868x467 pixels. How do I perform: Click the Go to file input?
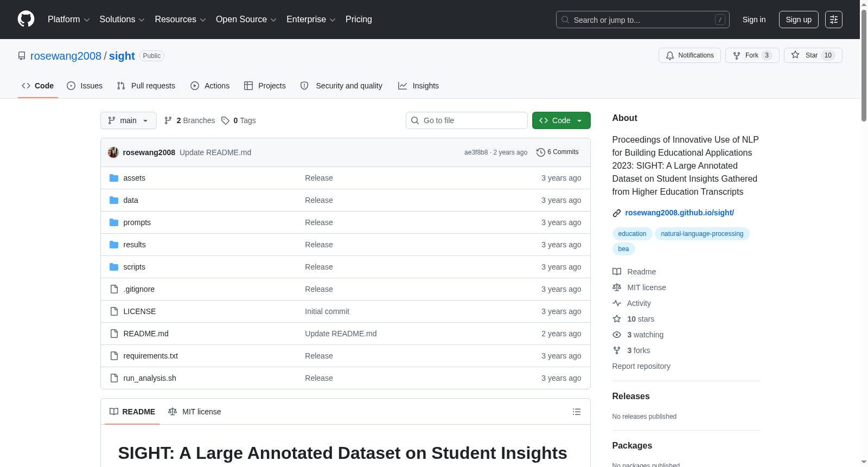coord(467,120)
